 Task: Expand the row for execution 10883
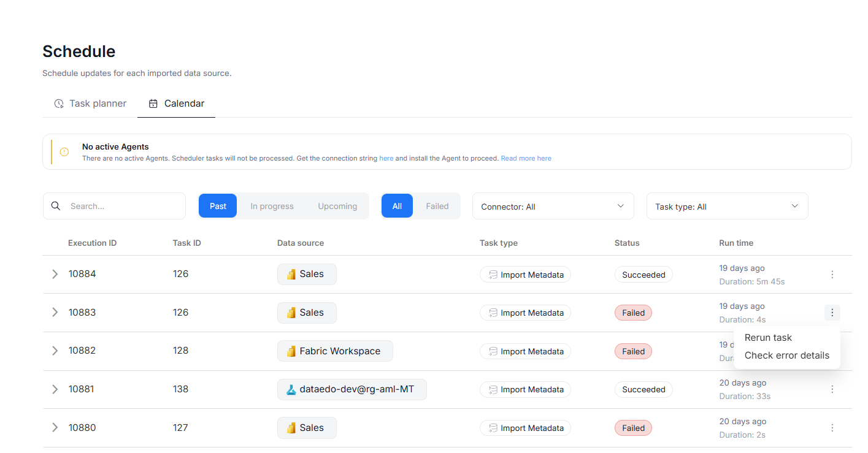point(55,313)
